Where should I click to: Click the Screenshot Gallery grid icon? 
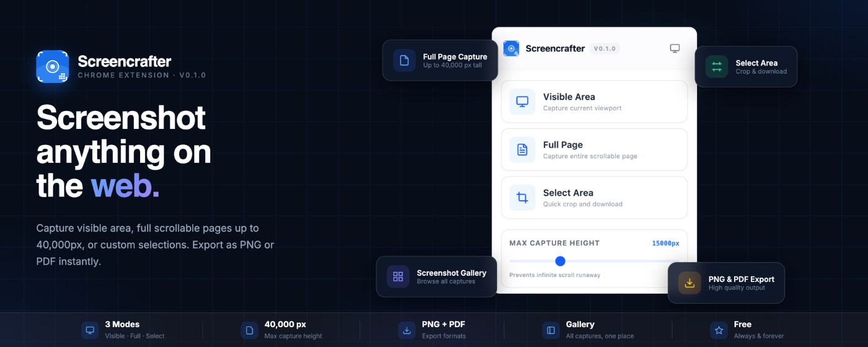pos(398,276)
